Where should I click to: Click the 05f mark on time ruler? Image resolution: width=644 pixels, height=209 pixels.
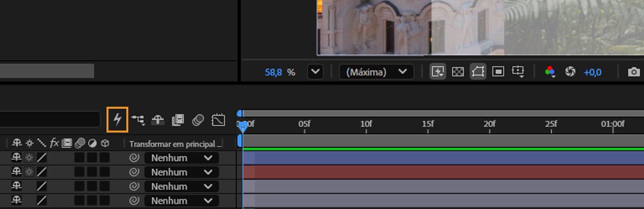304,124
